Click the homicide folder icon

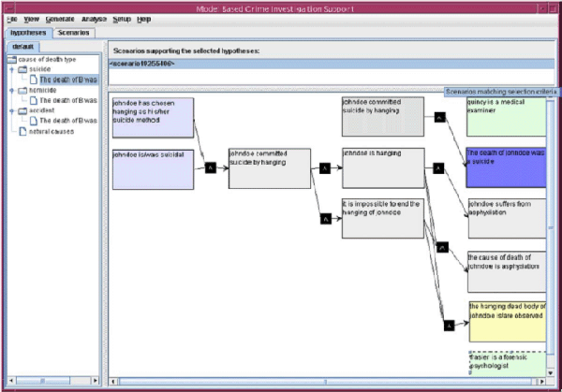pos(22,90)
